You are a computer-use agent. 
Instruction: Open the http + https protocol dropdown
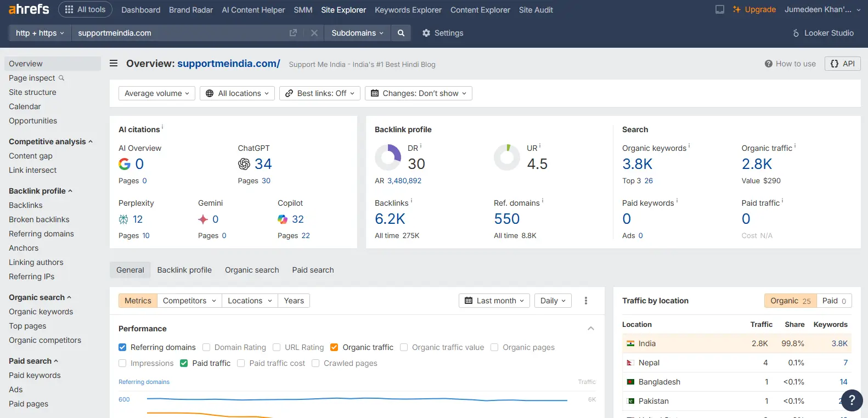click(40, 33)
